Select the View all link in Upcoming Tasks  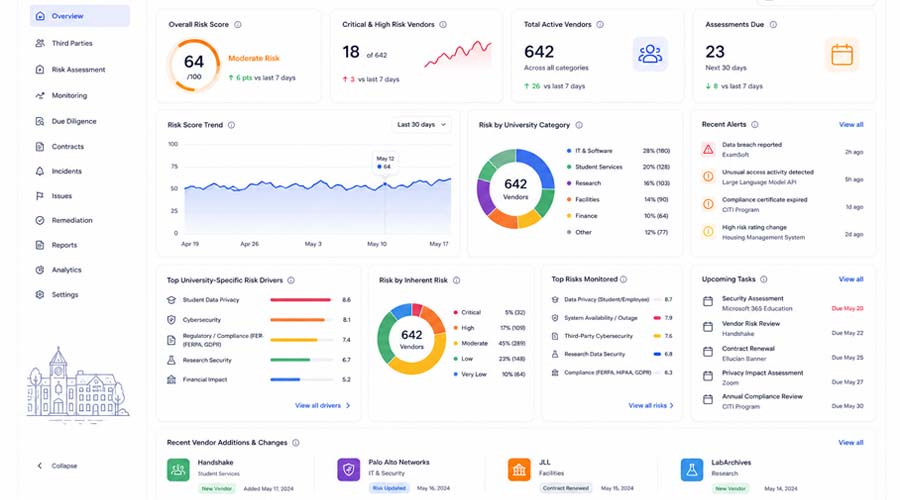tap(851, 279)
